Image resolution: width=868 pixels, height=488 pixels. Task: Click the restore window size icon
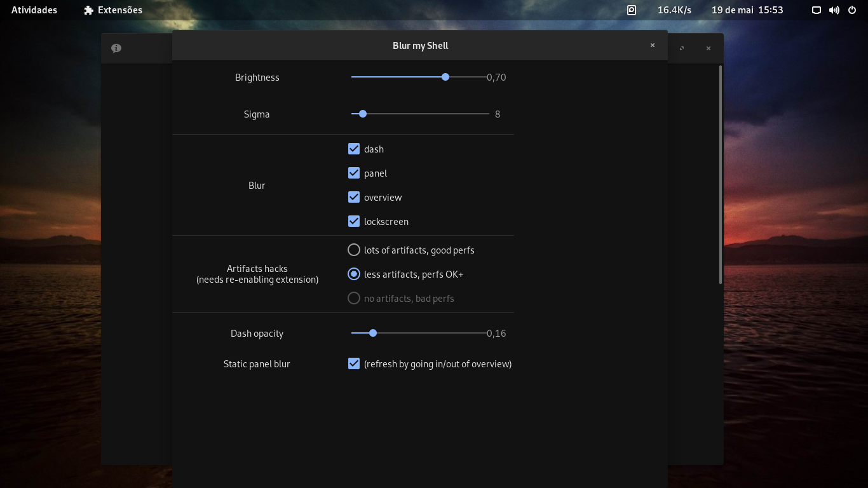(681, 48)
